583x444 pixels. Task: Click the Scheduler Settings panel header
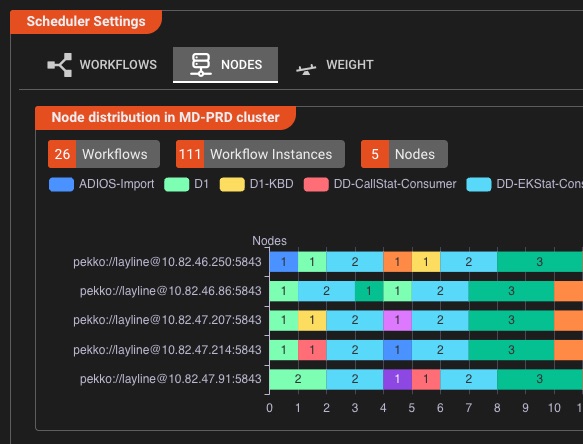click(86, 22)
